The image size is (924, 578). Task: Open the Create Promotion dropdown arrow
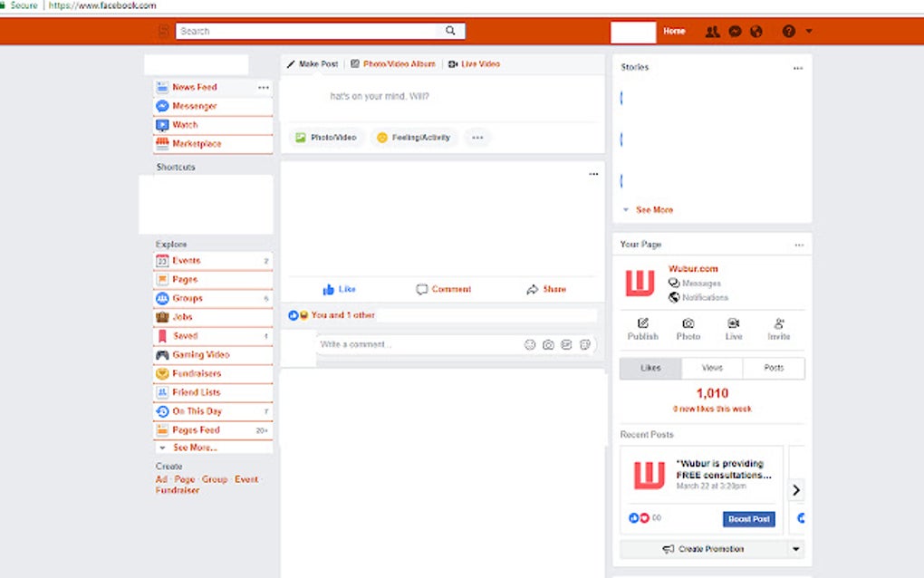795,549
